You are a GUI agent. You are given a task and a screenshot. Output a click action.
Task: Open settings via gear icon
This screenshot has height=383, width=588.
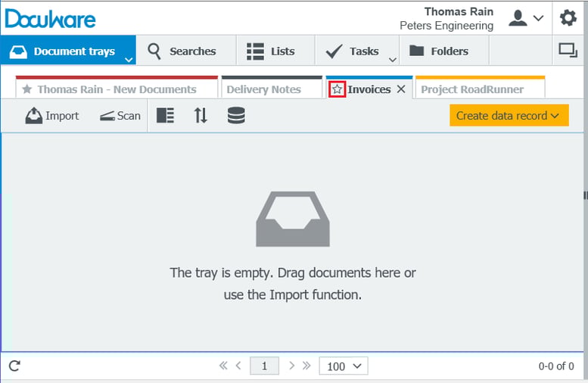(568, 18)
